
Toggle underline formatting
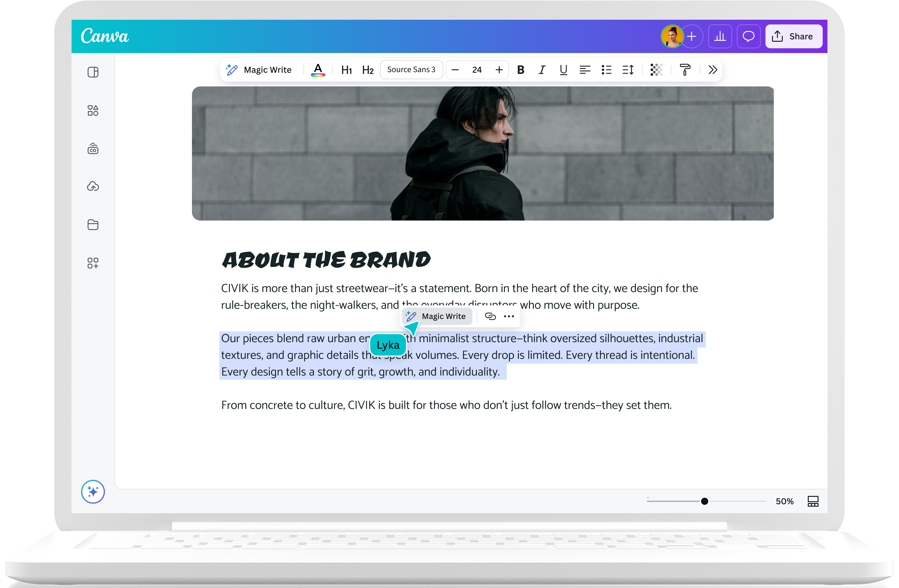(563, 69)
